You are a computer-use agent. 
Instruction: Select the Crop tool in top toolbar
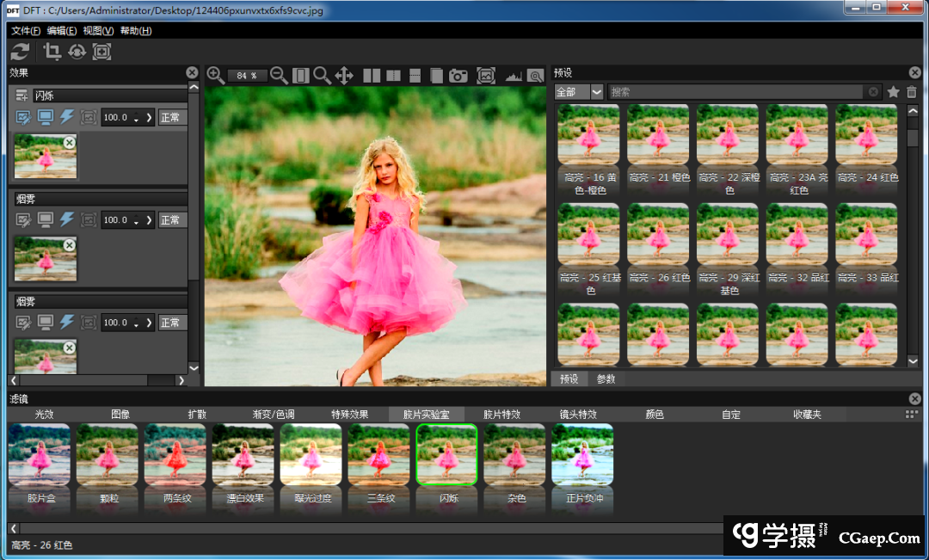[52, 52]
